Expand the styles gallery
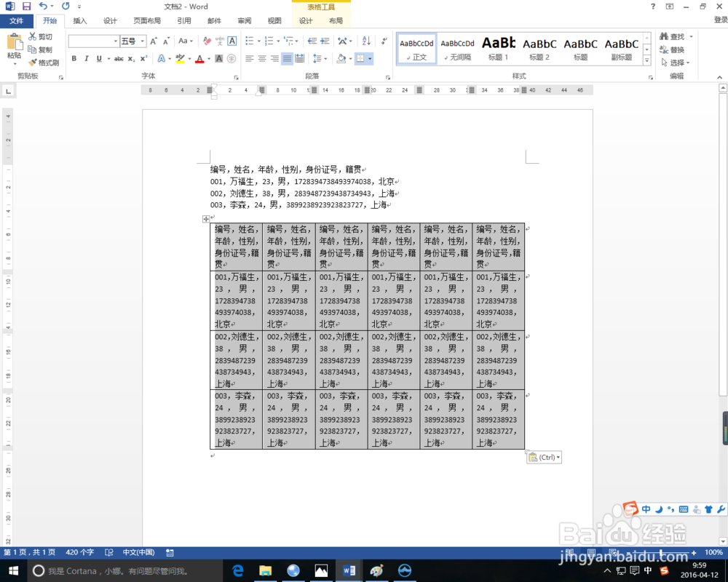The width and height of the screenshot is (728, 582). 646,60
